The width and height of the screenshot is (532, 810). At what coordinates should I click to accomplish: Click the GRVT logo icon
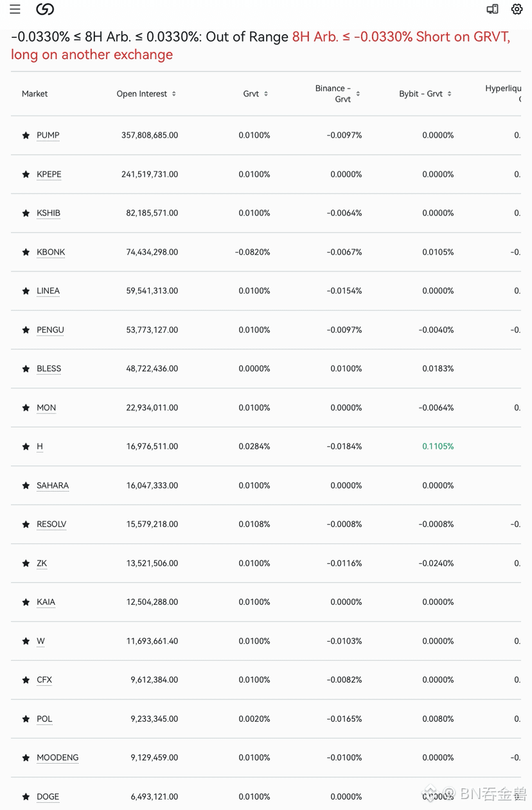click(x=45, y=9)
